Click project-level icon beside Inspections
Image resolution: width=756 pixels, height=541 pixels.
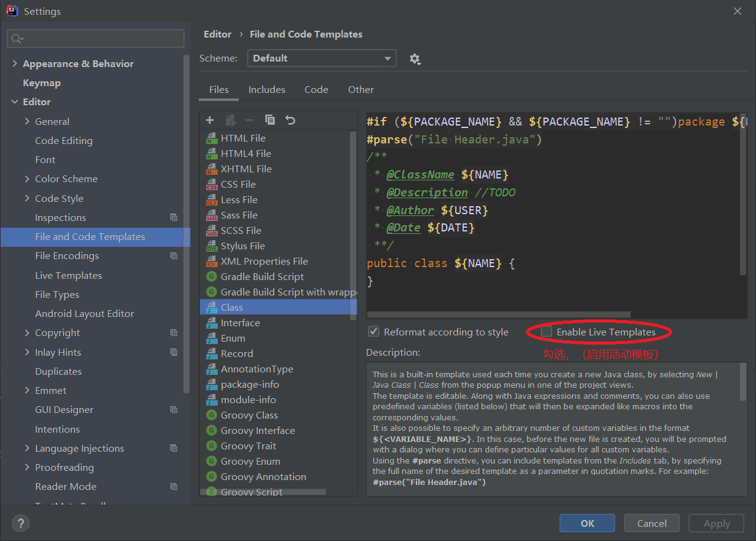(173, 218)
